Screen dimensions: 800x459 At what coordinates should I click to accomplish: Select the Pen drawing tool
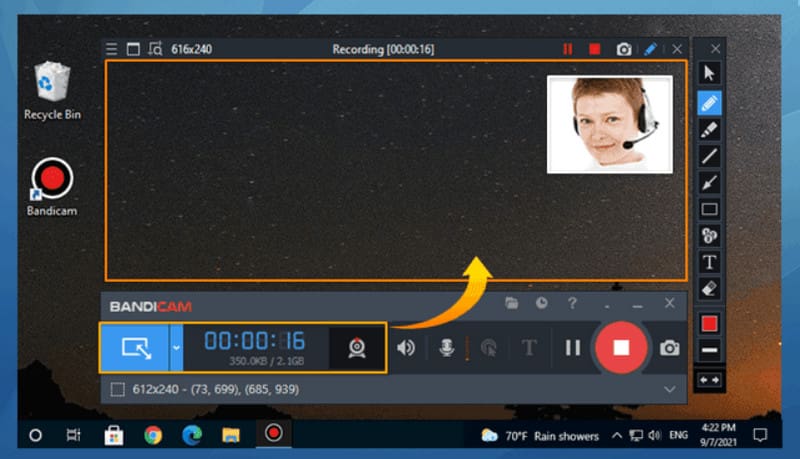point(709,104)
